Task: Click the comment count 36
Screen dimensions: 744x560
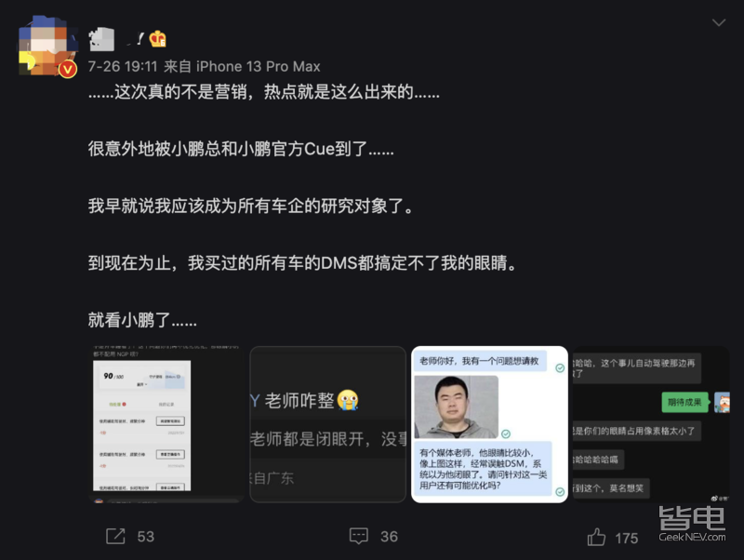Action: click(389, 537)
